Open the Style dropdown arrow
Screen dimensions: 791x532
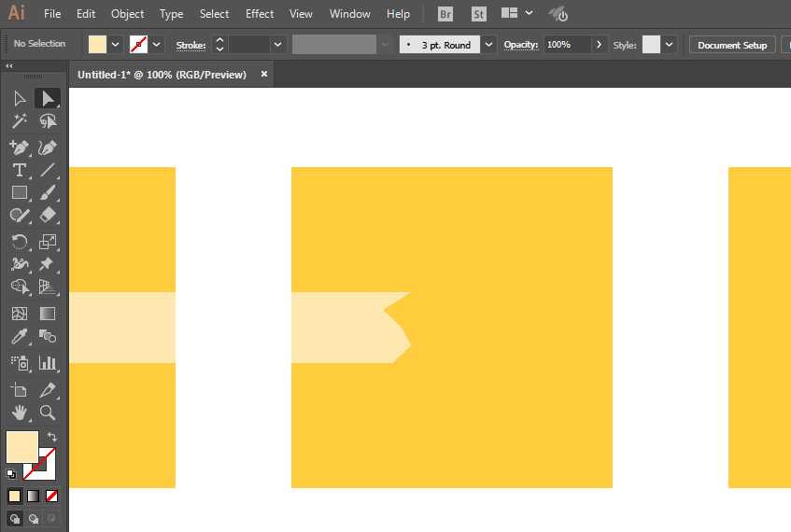[x=669, y=45]
